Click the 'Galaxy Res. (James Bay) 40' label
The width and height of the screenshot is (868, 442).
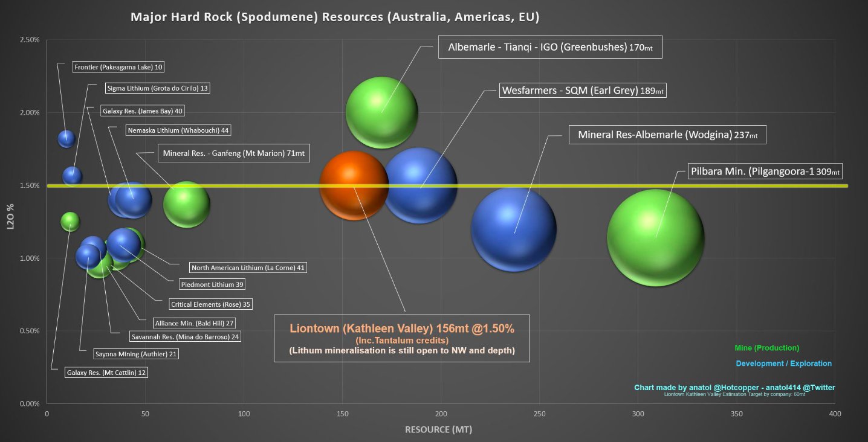143,111
